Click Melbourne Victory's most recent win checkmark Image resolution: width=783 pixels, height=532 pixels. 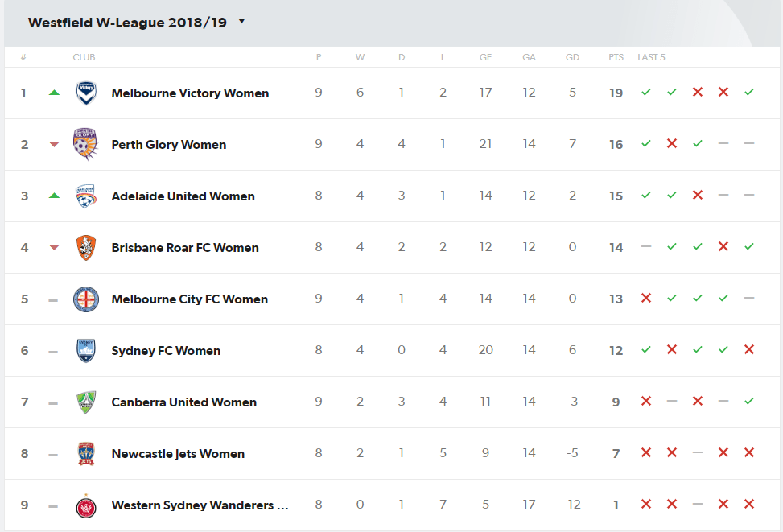point(749,92)
